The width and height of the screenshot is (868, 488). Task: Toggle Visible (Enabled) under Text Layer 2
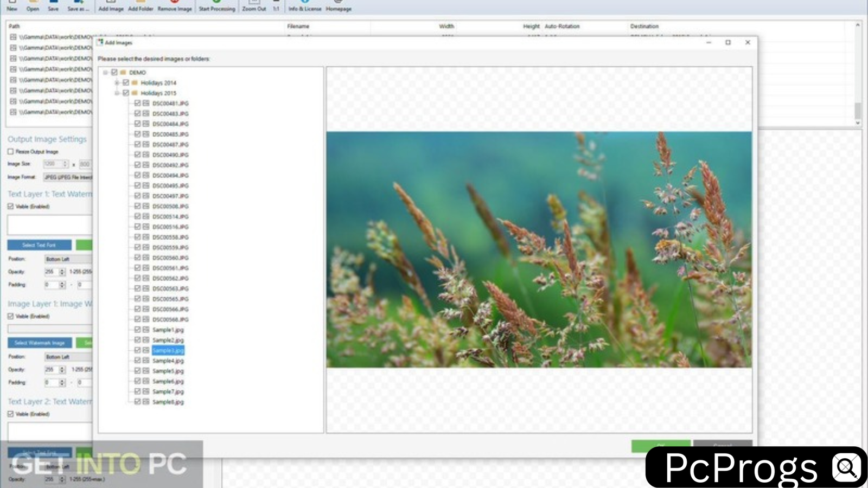(x=10, y=414)
